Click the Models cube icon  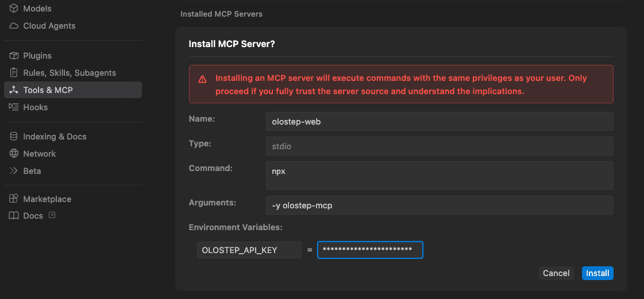coord(14,8)
